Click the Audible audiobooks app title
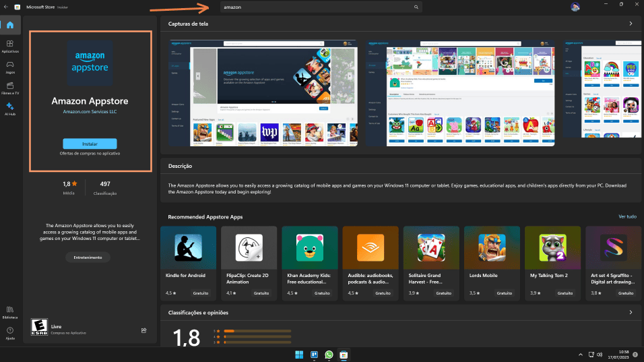The height and width of the screenshot is (362, 644). (371, 278)
